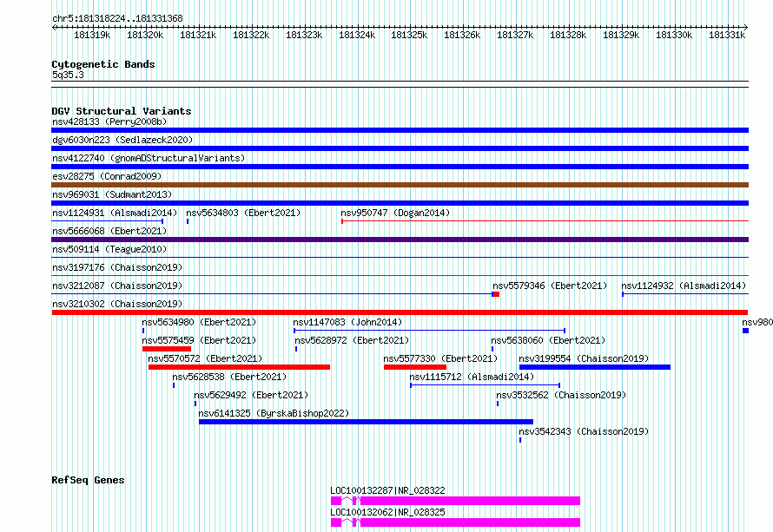The height and width of the screenshot is (532, 773).
Task: Click nsv5575459 (Ebert2021) label
Action: (x=199, y=340)
